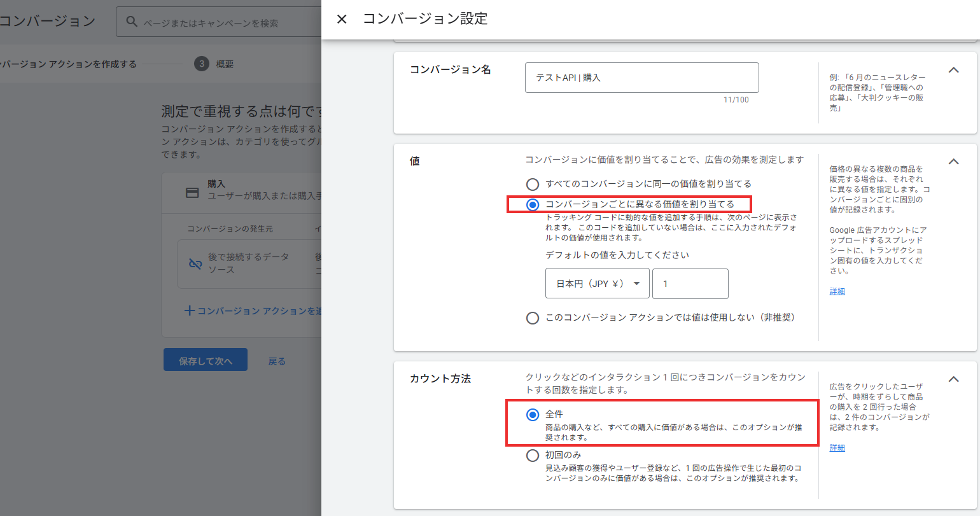The height and width of the screenshot is (516, 980).
Task: Click the 購入 credit card icon
Action: (x=192, y=192)
